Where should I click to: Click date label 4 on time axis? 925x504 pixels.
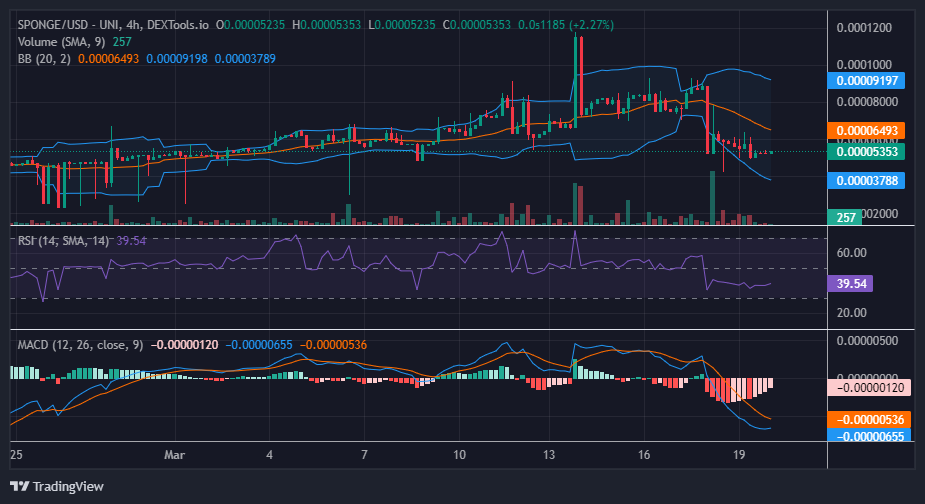[x=270, y=455]
